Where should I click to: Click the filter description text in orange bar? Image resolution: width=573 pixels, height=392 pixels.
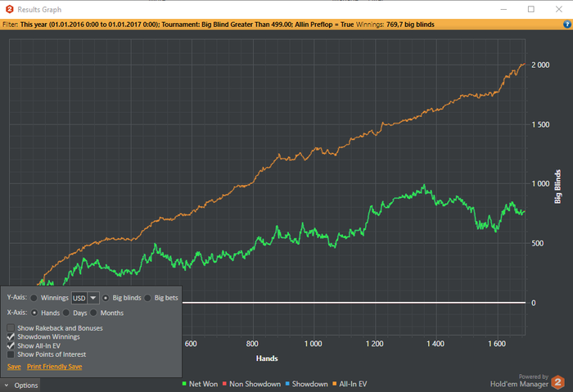(187, 25)
